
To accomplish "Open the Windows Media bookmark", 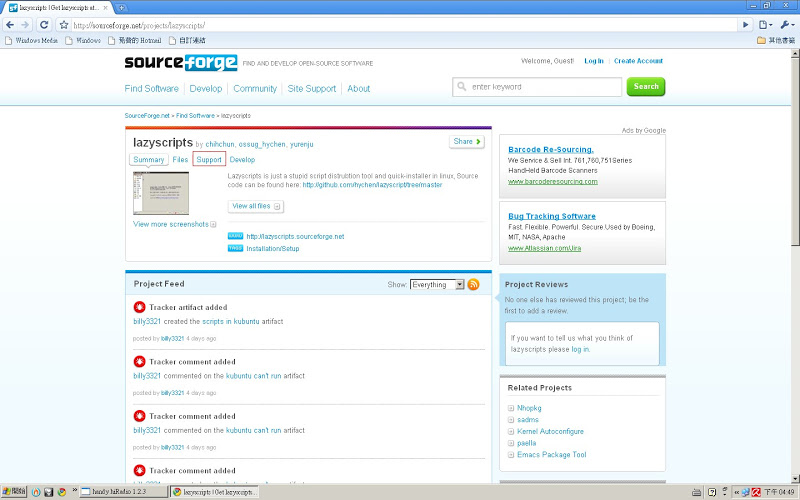I will pos(31,40).
